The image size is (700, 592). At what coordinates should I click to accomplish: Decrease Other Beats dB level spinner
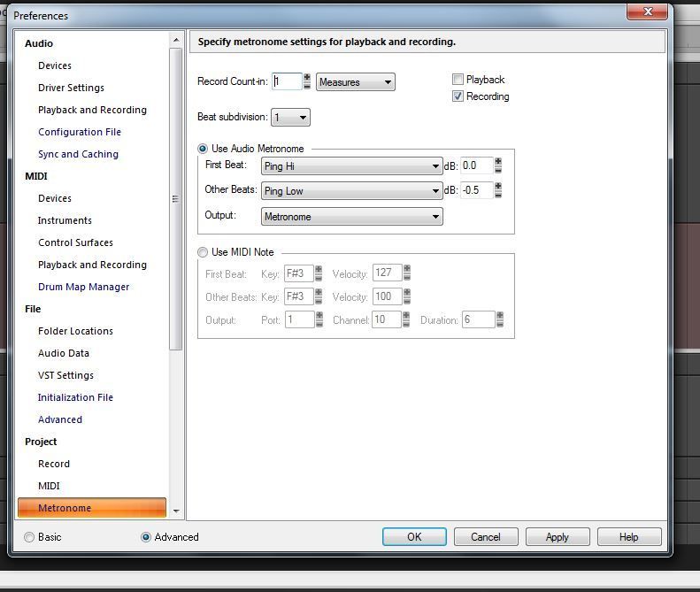pyautogui.click(x=498, y=195)
